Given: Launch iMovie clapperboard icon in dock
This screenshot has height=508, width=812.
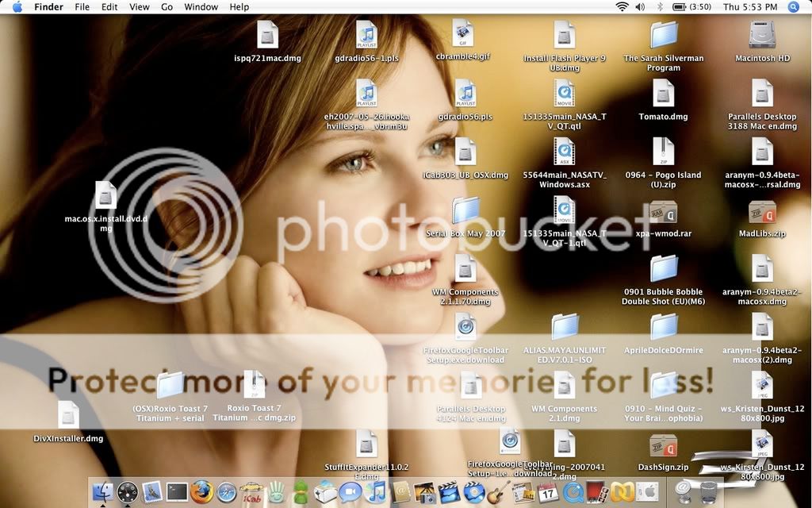Looking at the screenshot, I should [x=449, y=491].
